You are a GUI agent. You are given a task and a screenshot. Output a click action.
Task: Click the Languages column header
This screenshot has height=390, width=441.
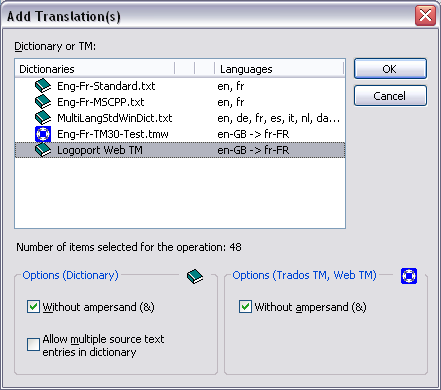[279, 69]
